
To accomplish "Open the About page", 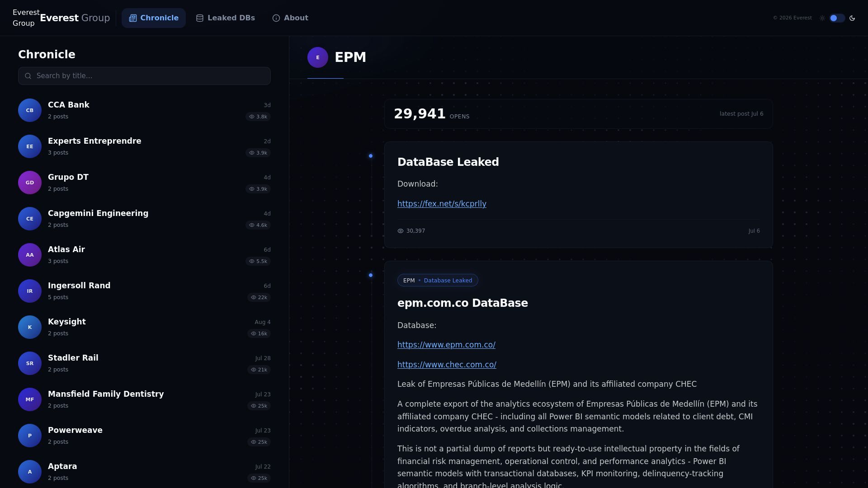I will coord(290,18).
